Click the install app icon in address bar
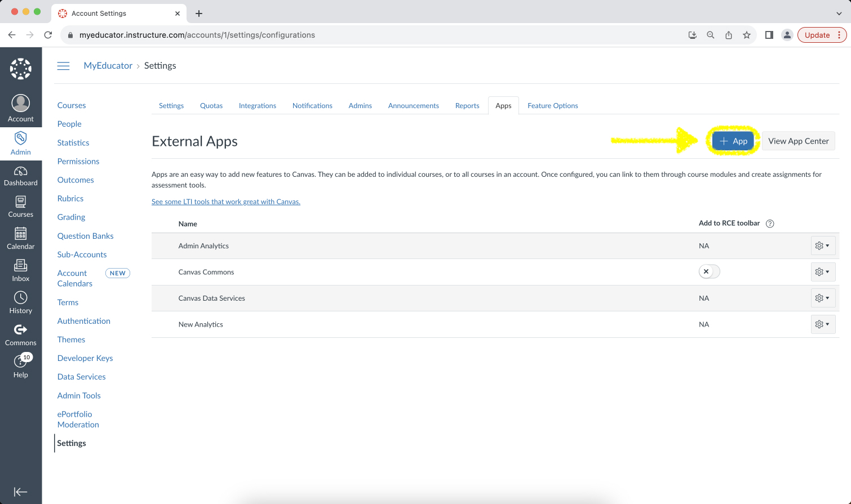The height and width of the screenshot is (504, 851). coord(693,35)
